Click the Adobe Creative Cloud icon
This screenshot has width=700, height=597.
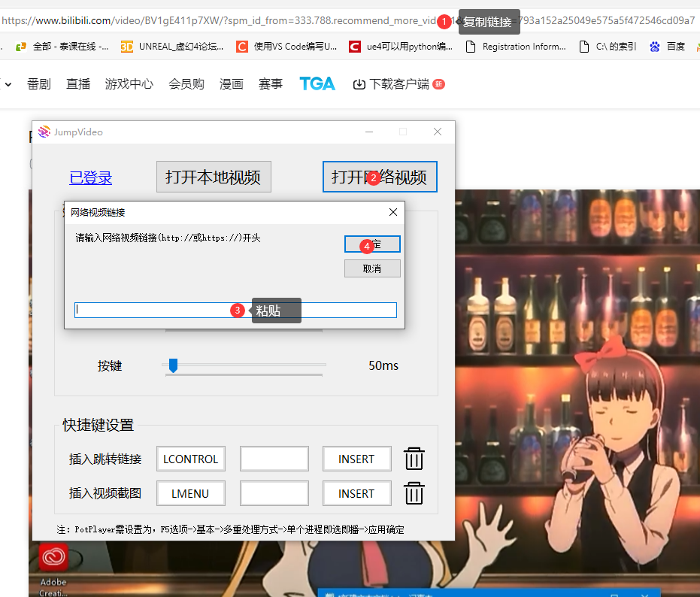[53, 557]
